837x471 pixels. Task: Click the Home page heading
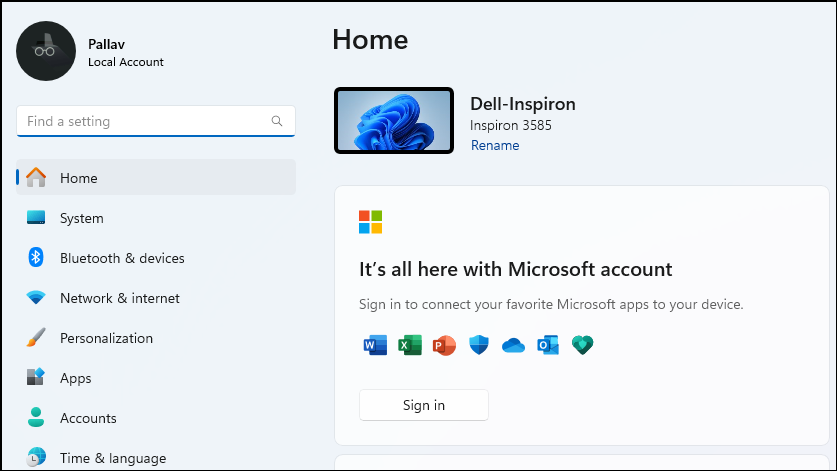tap(370, 40)
